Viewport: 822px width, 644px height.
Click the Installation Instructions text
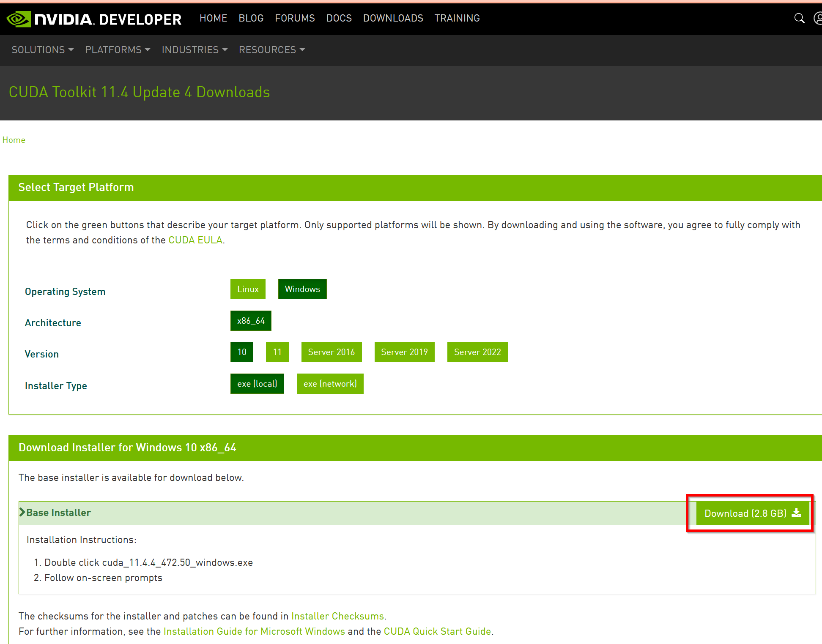82,540
